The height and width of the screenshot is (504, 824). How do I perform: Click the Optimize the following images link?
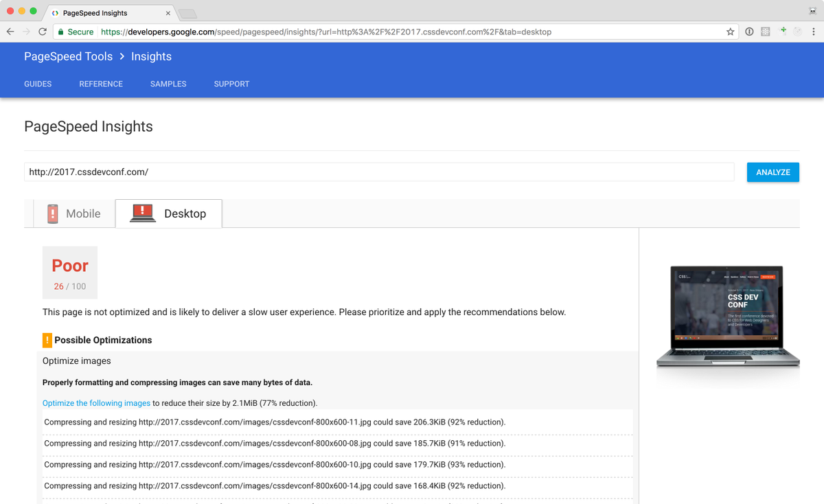pyautogui.click(x=96, y=403)
